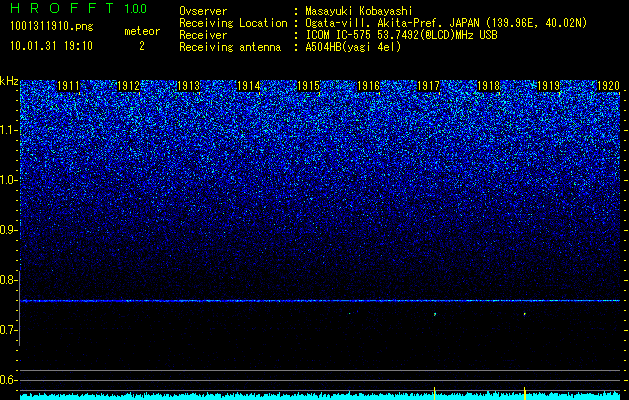Click the Ovserver field label

(x=203, y=11)
